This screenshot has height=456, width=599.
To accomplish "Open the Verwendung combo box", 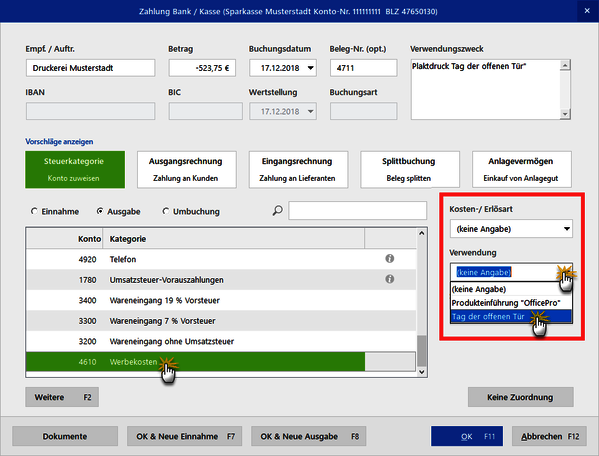I will click(x=511, y=272).
